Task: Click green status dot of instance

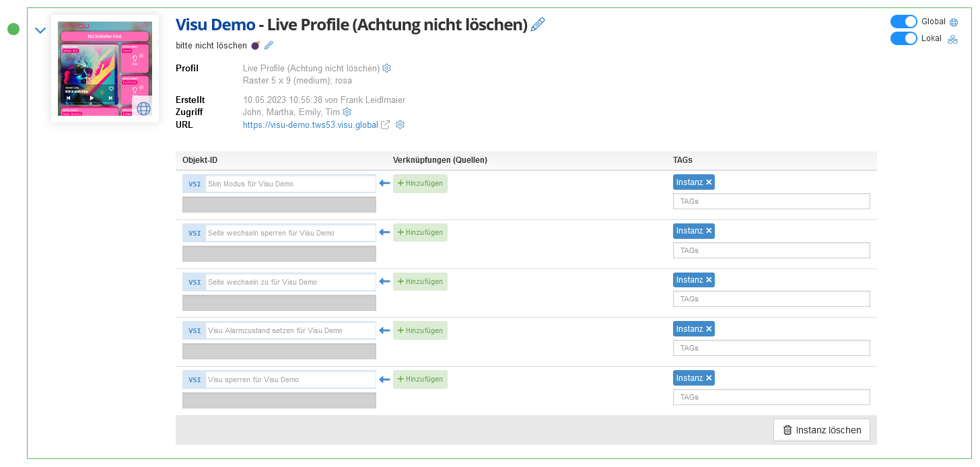Action: (x=13, y=29)
